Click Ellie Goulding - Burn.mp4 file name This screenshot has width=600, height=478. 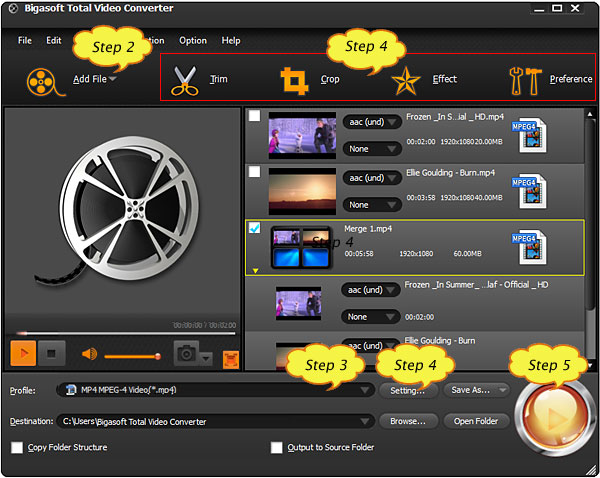click(x=450, y=173)
